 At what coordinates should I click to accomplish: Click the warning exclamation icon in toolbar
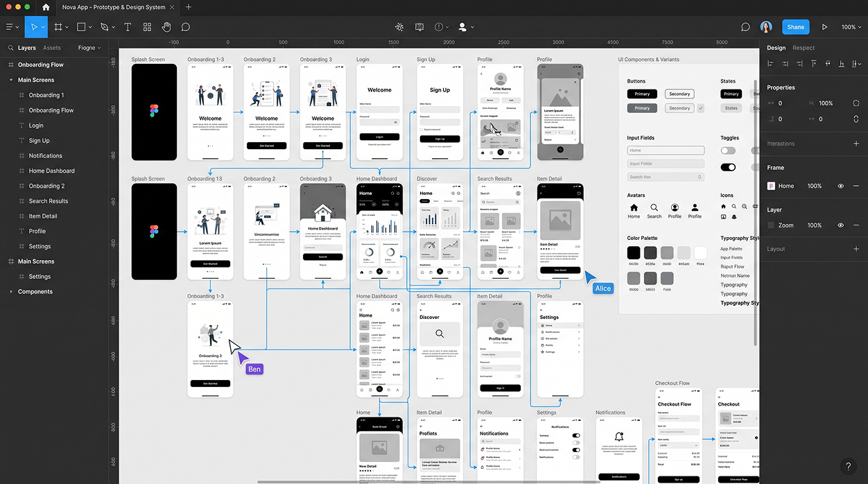point(439,27)
